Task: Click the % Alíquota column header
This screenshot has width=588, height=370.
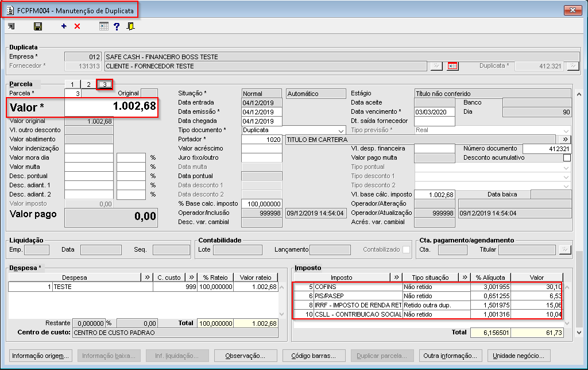Action: coord(490,277)
